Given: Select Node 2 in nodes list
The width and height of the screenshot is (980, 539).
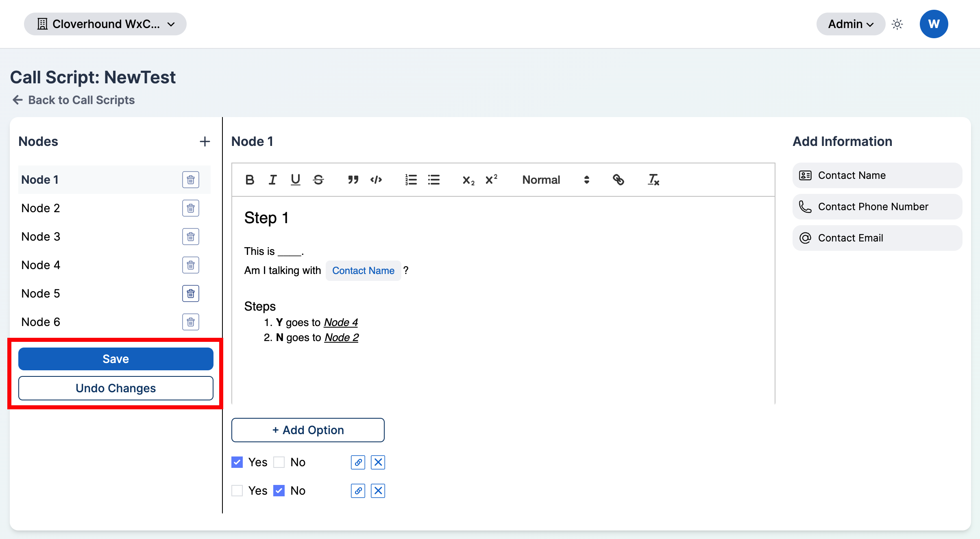Looking at the screenshot, I should click(114, 208).
